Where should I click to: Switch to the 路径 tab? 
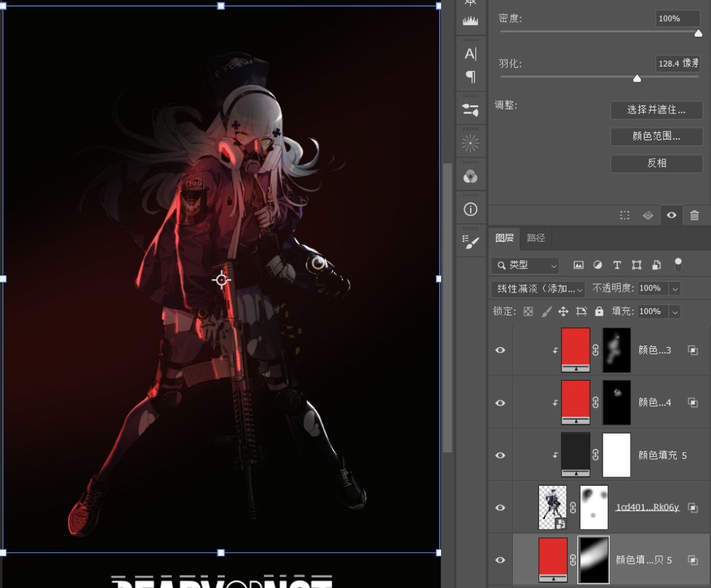[536, 238]
